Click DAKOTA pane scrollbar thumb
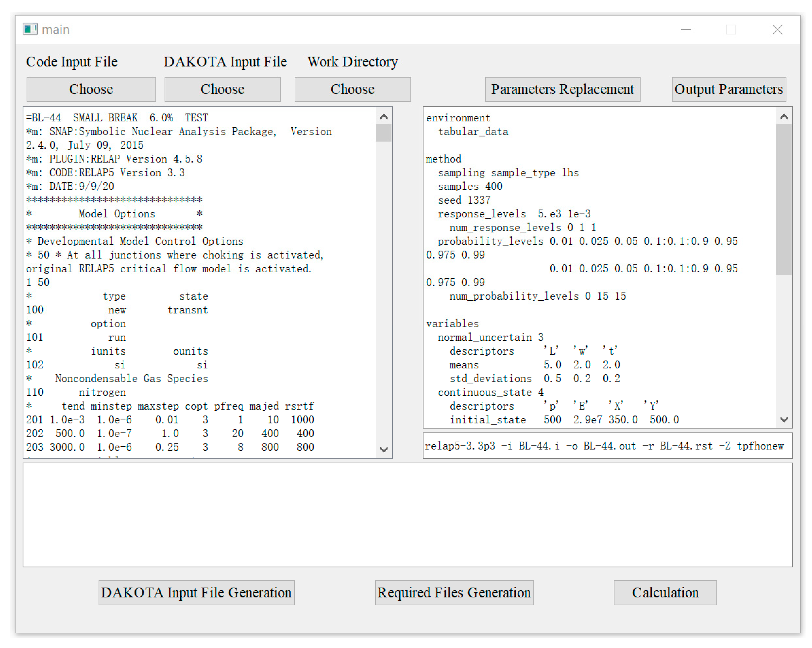Viewport: 812px width, 648px height. (783, 199)
